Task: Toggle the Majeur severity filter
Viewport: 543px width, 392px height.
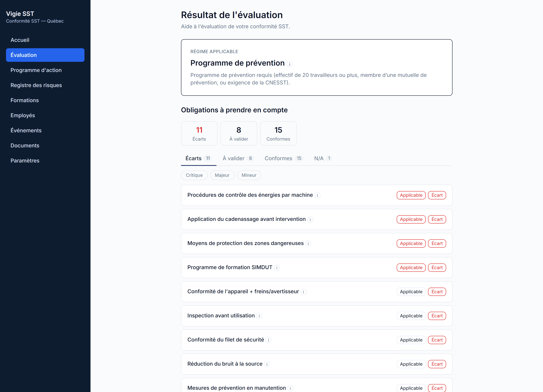Action: [x=222, y=175]
